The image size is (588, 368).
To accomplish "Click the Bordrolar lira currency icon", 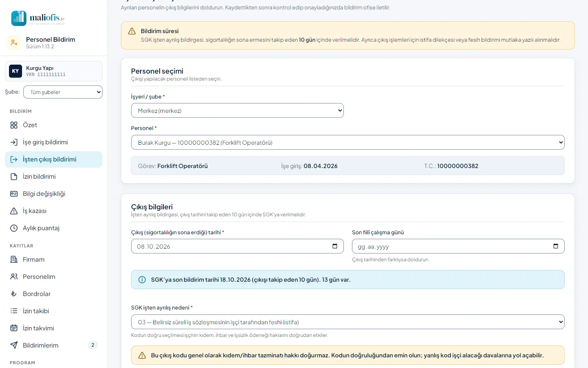I will pos(14,294).
